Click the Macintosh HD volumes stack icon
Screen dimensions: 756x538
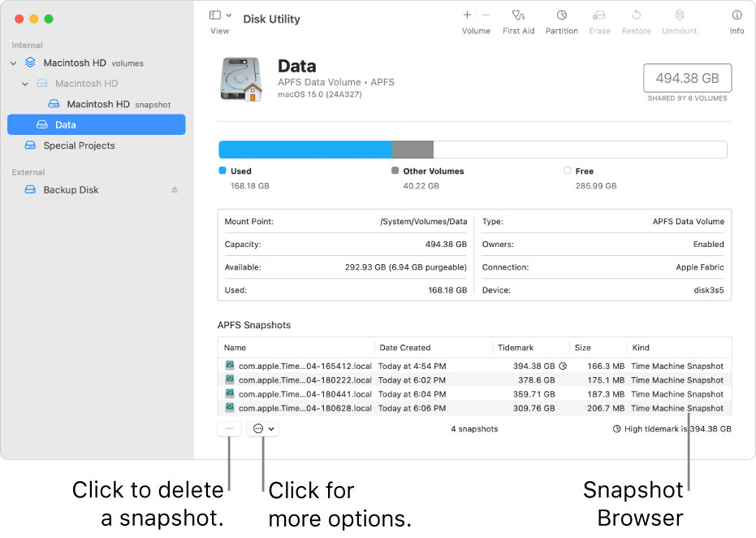[x=30, y=63]
